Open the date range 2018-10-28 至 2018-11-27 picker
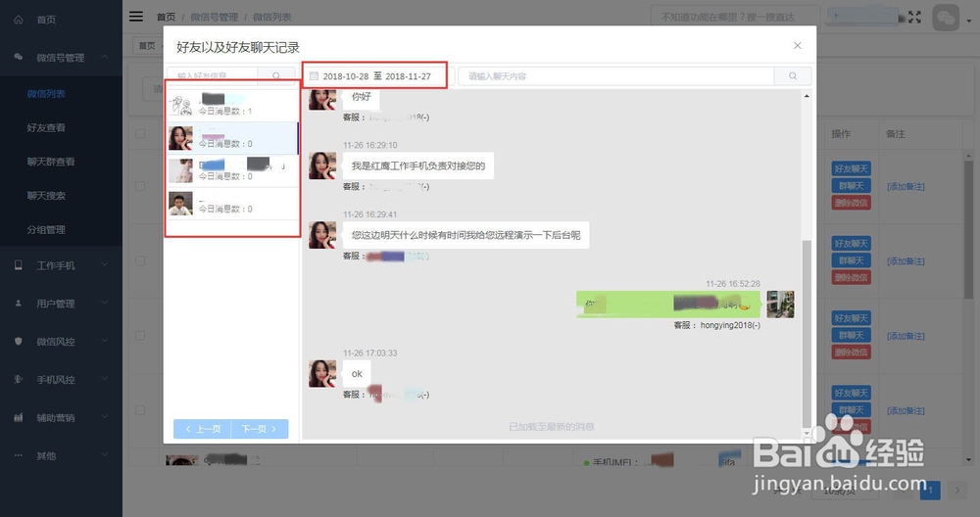The height and width of the screenshot is (517, 980). click(375, 76)
